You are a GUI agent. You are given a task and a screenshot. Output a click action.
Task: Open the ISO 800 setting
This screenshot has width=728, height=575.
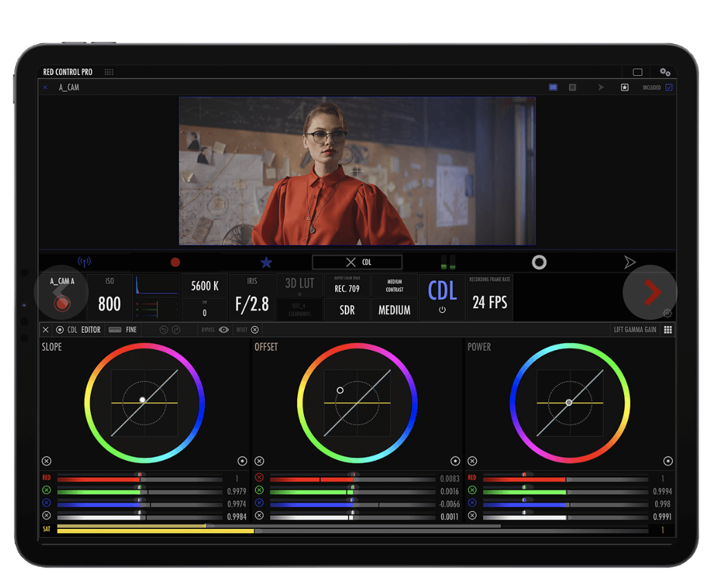pyautogui.click(x=109, y=296)
